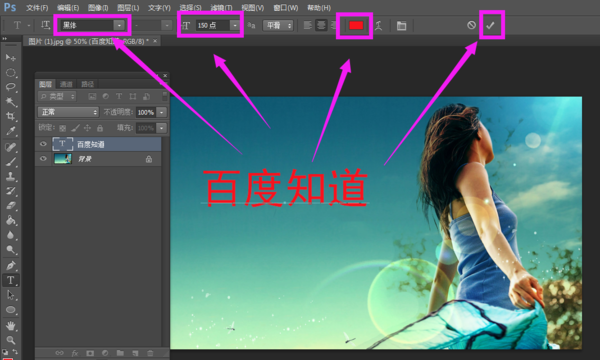
Task: Commit current text edits with checkmark
Action: pos(490,25)
